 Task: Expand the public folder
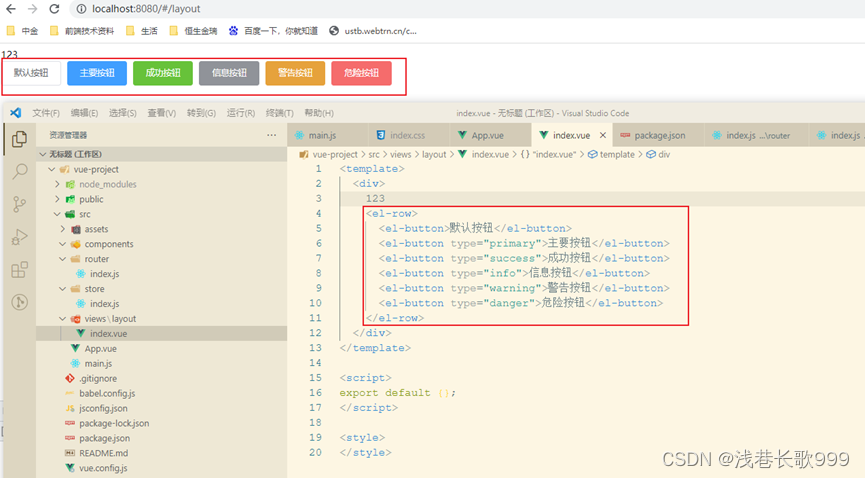(161, 199)
